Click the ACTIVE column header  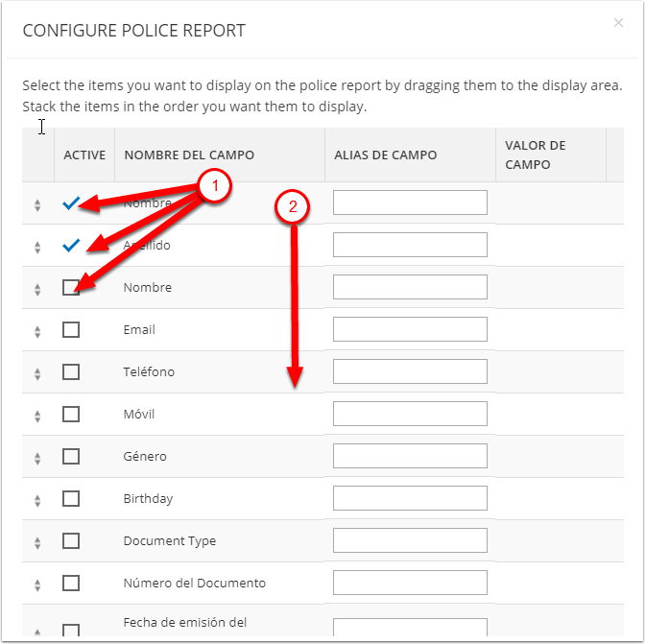(x=84, y=155)
